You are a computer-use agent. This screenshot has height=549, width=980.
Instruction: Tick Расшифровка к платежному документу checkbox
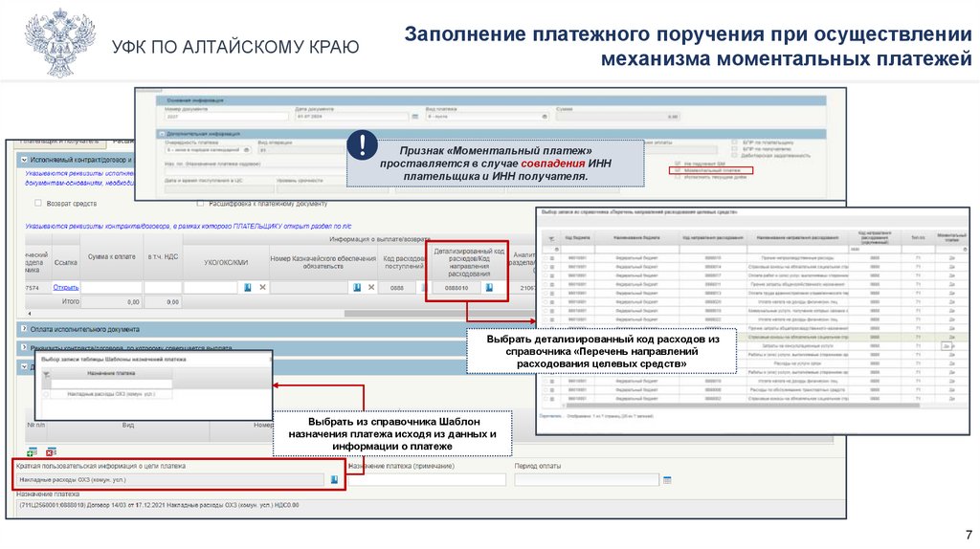(200, 203)
